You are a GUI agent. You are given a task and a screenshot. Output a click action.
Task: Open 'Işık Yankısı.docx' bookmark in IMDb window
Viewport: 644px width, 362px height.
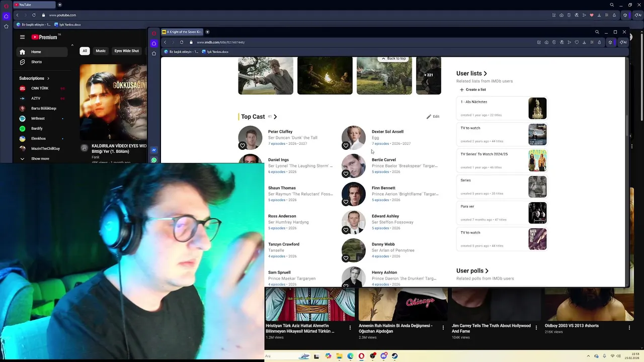pyautogui.click(x=215, y=52)
